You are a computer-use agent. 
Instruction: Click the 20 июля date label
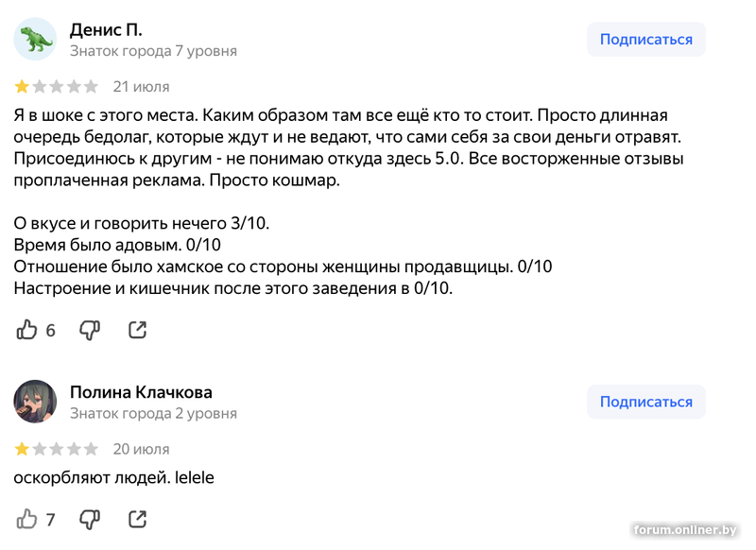(x=140, y=449)
